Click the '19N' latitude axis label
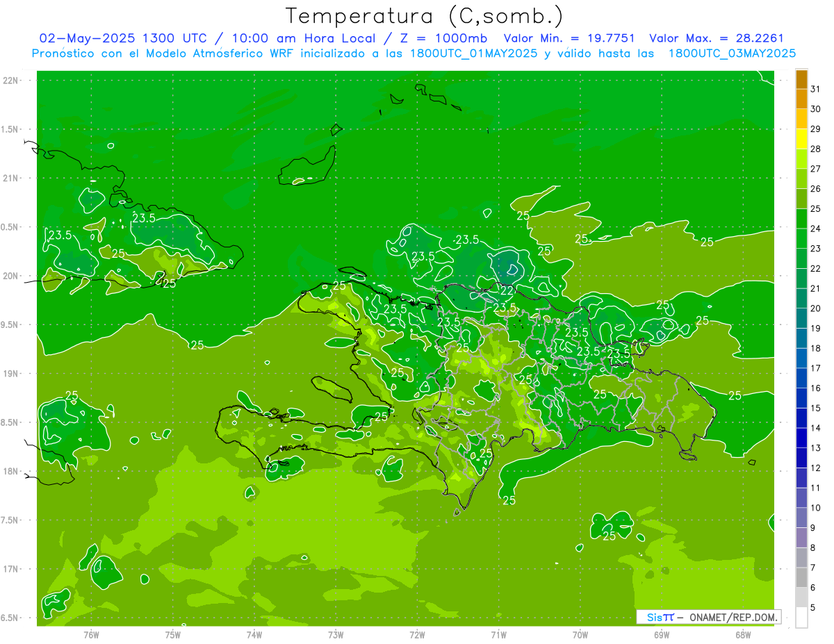 coord(12,374)
